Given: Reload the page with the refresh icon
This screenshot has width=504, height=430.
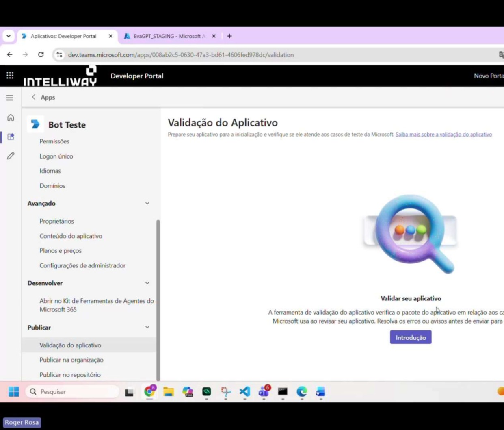Looking at the screenshot, I should pos(41,54).
